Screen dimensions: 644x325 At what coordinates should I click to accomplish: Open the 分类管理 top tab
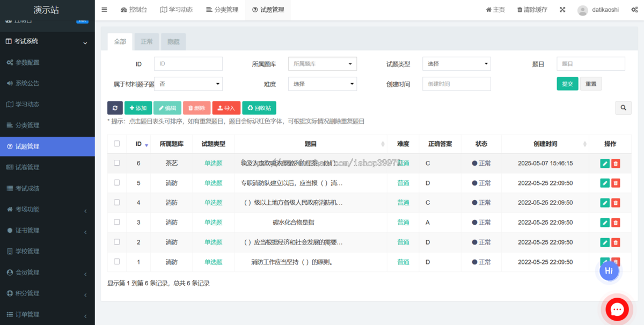point(222,10)
